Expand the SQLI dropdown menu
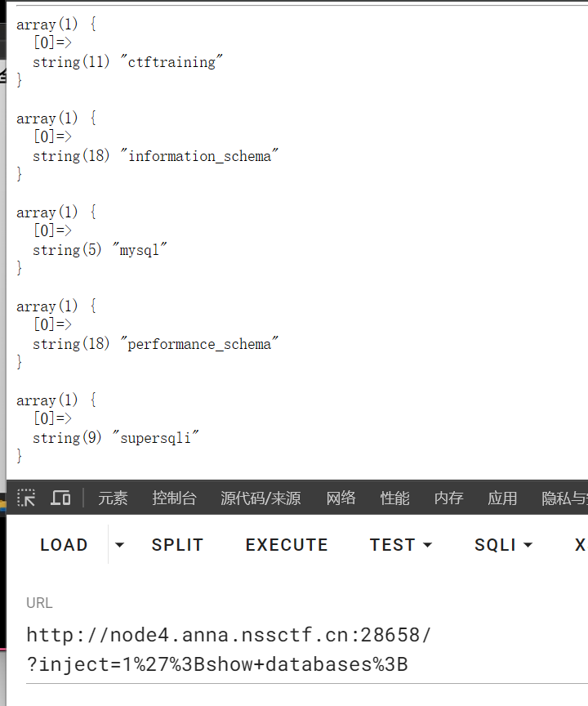This screenshot has width=588, height=706. click(x=503, y=545)
